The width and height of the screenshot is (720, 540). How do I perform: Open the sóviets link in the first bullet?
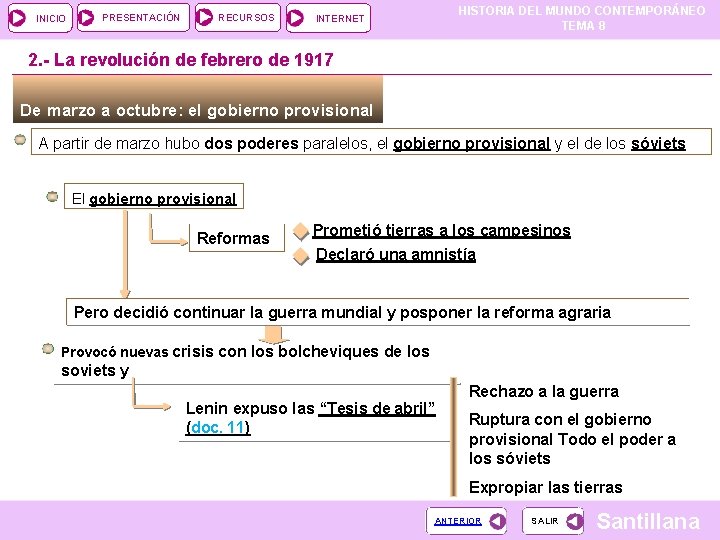point(658,143)
